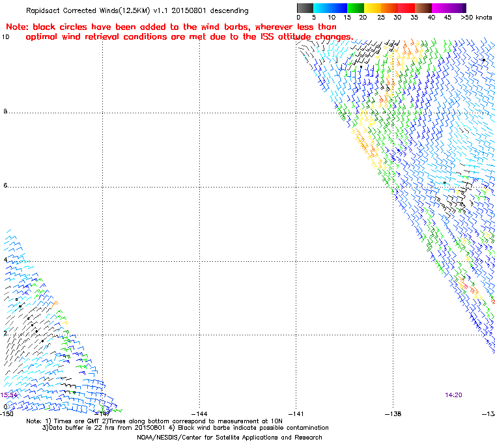Click the green 15-20 knots legend swatch

tap(356, 8)
